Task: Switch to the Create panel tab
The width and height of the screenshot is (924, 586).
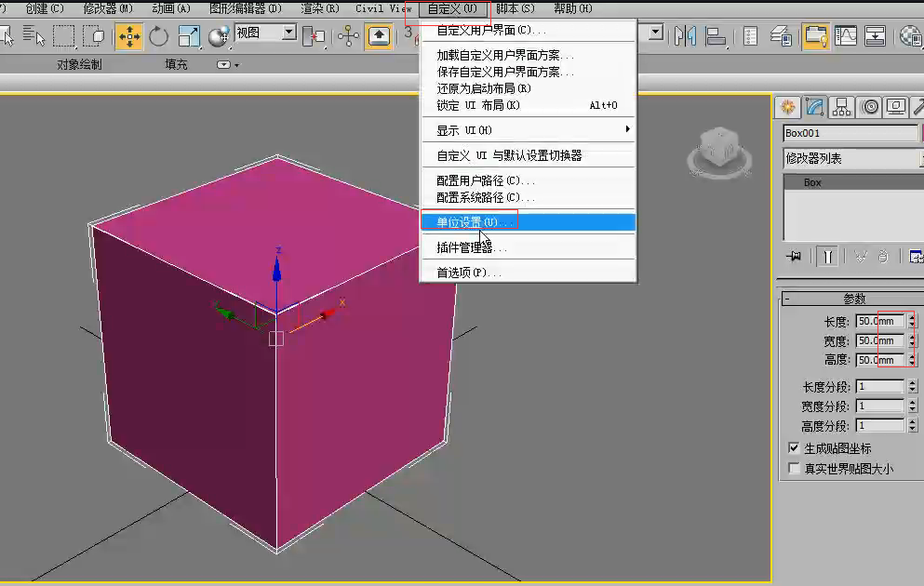Action: coord(788,107)
